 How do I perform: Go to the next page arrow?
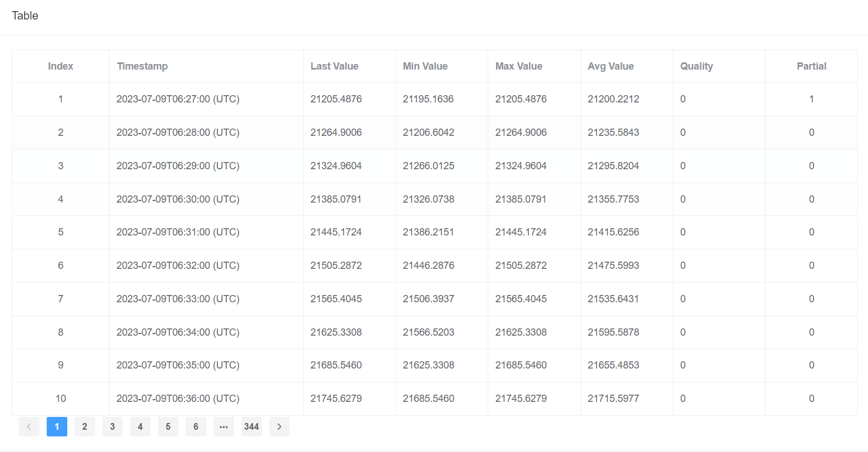[x=279, y=427]
